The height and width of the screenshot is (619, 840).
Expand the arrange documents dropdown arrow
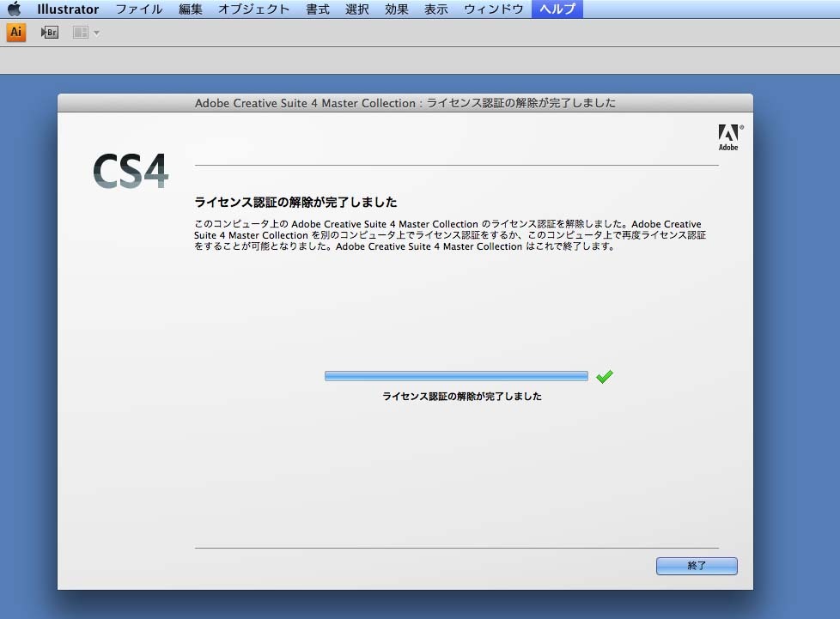coord(96,33)
